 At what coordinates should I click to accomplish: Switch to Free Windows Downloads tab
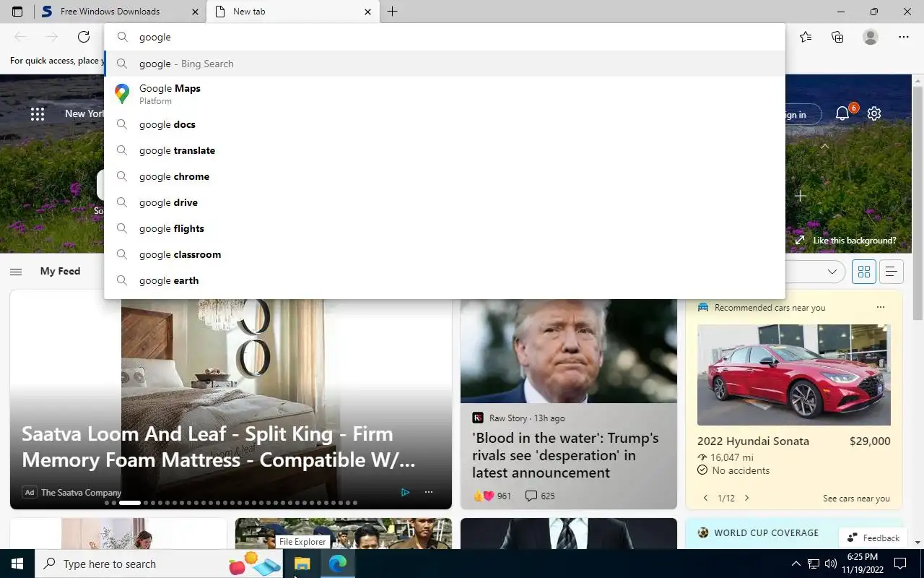pyautogui.click(x=120, y=12)
